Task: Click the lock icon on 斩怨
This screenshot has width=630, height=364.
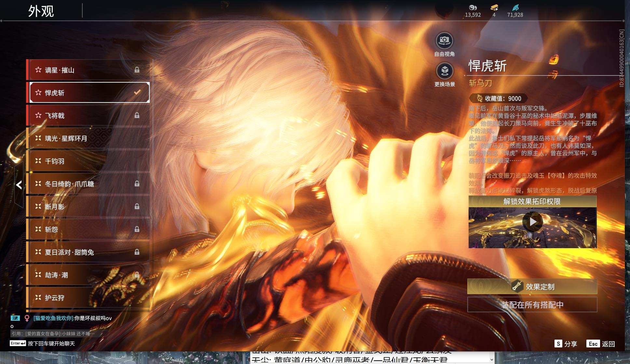Action: pyautogui.click(x=137, y=229)
